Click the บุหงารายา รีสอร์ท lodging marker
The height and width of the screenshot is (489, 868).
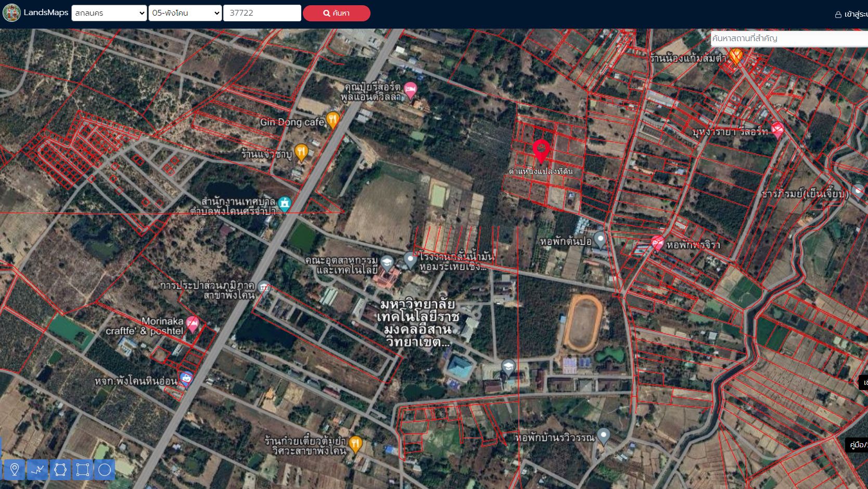[777, 130]
